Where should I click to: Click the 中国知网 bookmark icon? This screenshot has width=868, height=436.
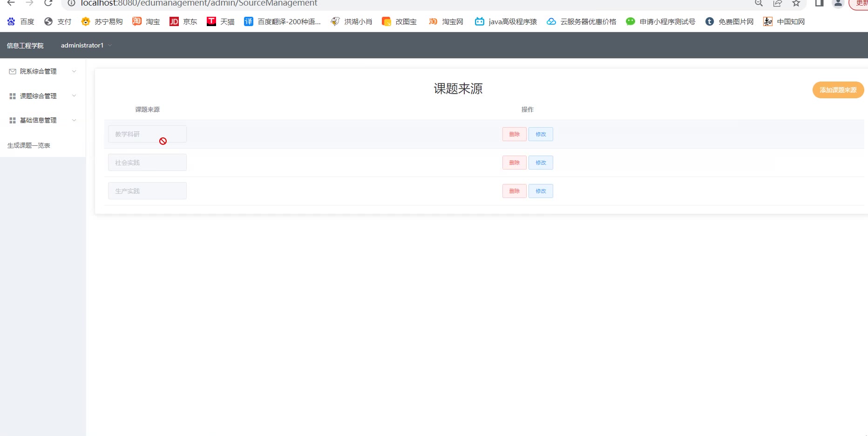tap(768, 21)
